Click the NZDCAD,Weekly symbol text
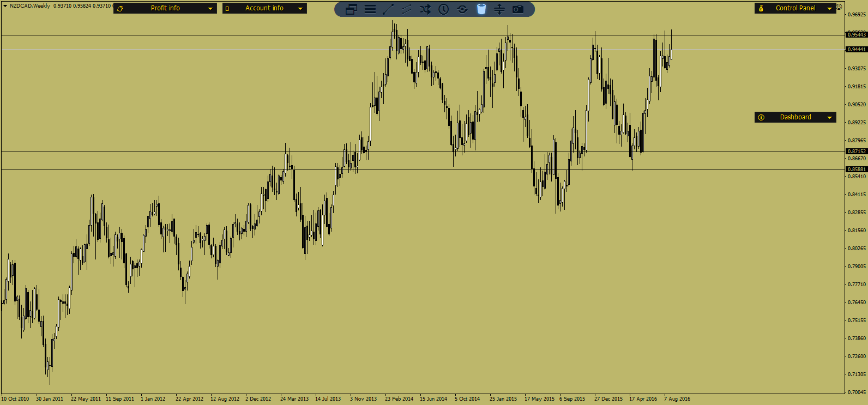868x405 pixels. 30,5
